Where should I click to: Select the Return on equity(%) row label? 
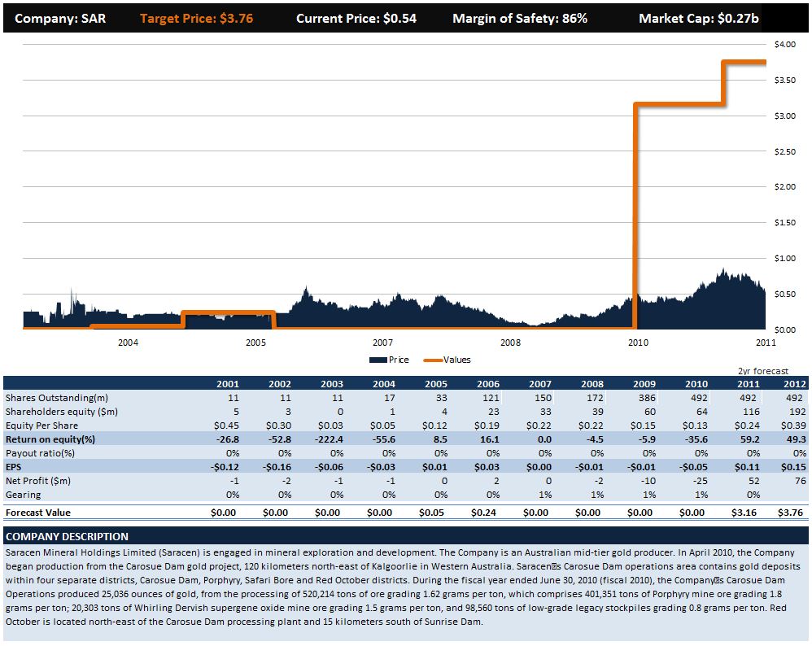click(x=50, y=439)
